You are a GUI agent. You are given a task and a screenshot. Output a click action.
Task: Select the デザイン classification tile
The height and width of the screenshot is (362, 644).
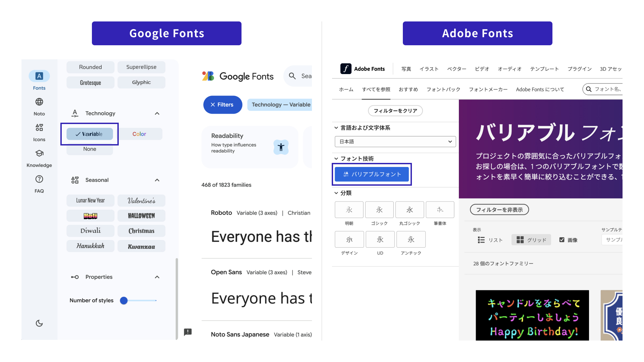[x=350, y=239]
